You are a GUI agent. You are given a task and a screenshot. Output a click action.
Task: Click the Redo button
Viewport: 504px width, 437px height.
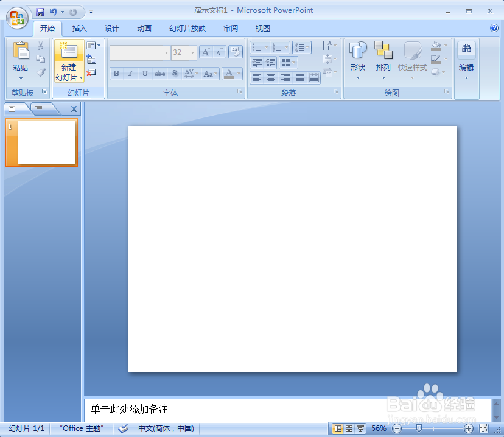tap(73, 12)
